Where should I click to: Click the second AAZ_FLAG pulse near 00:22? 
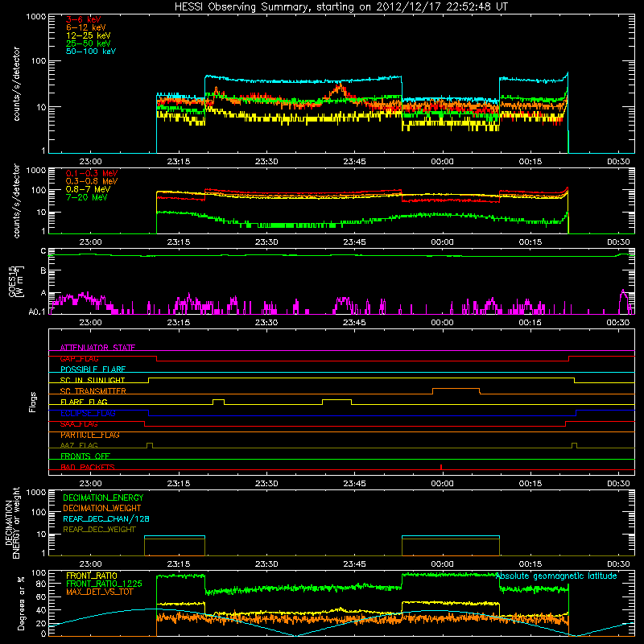(x=574, y=445)
